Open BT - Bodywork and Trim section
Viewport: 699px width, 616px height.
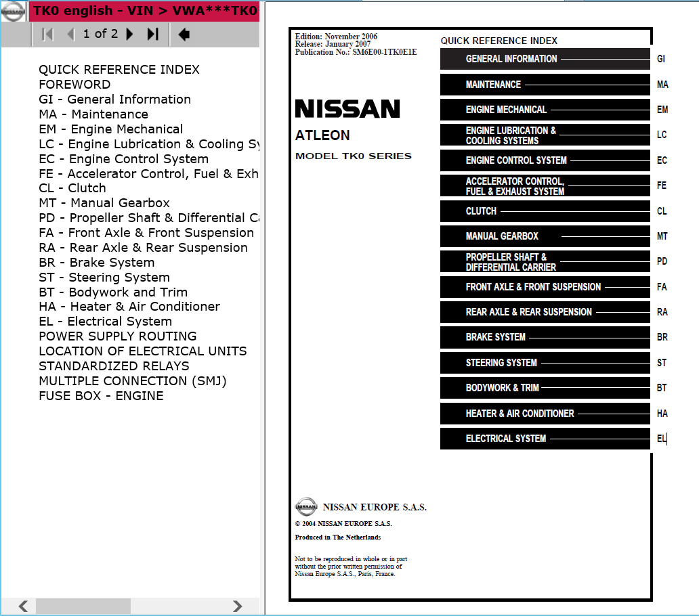(x=113, y=292)
